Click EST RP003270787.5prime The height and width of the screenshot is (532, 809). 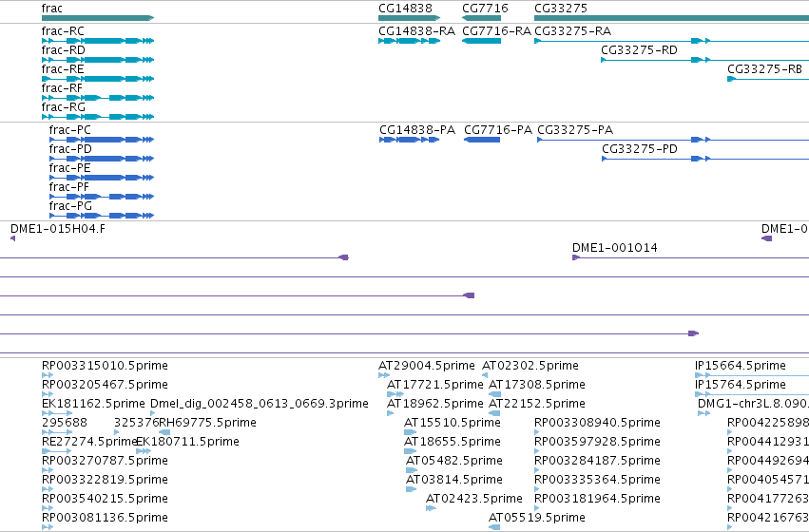point(48,470)
